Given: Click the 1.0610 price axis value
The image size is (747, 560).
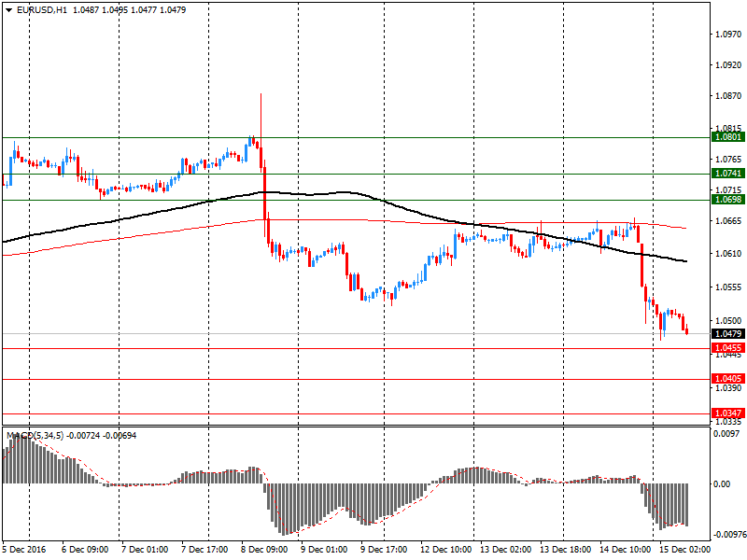Looking at the screenshot, I should point(728,254).
